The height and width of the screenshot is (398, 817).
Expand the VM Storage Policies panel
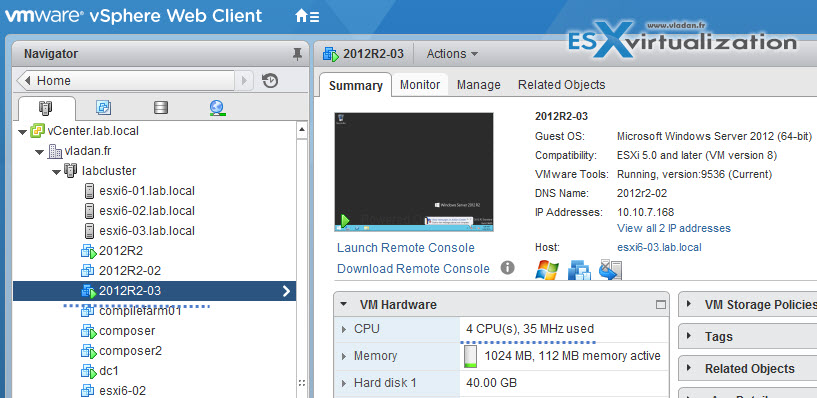tap(690, 304)
